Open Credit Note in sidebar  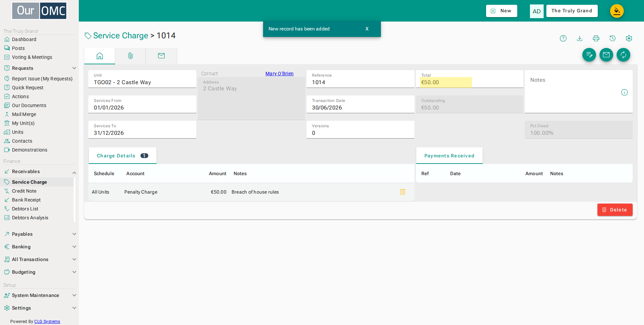pos(24,191)
